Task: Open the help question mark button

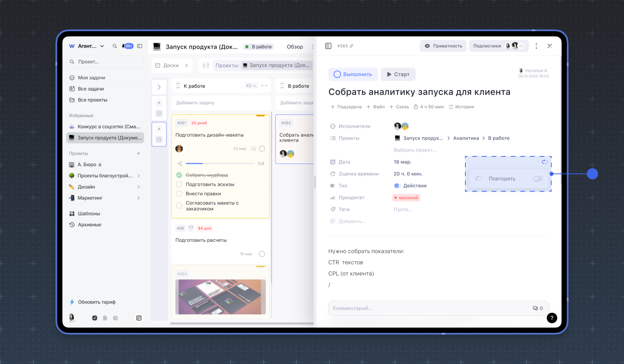Action: 552,318
